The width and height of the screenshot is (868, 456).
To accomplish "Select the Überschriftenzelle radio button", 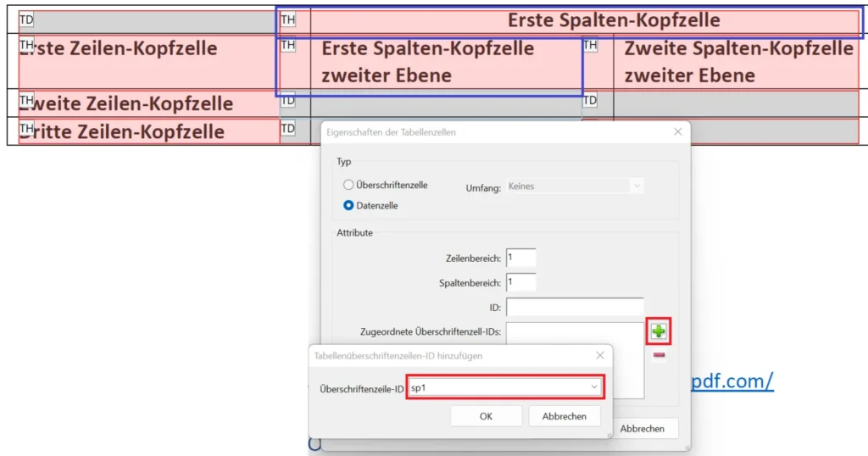I will [348, 185].
